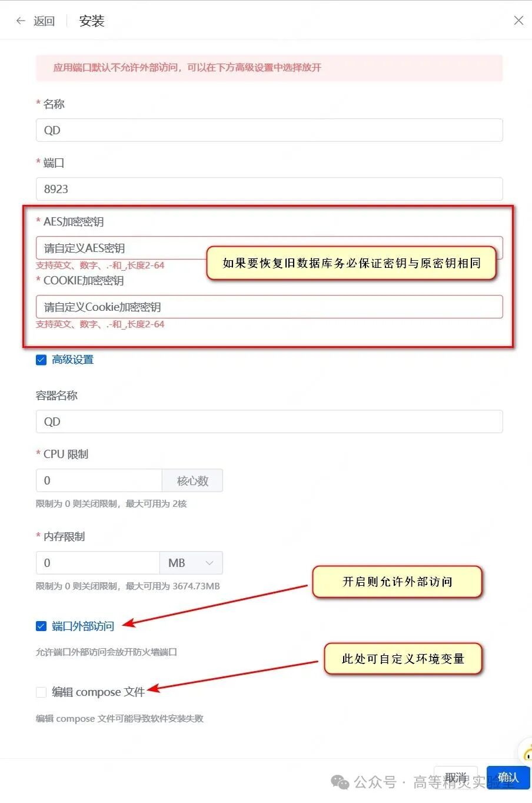Click the pink external access warning banner

click(270, 68)
